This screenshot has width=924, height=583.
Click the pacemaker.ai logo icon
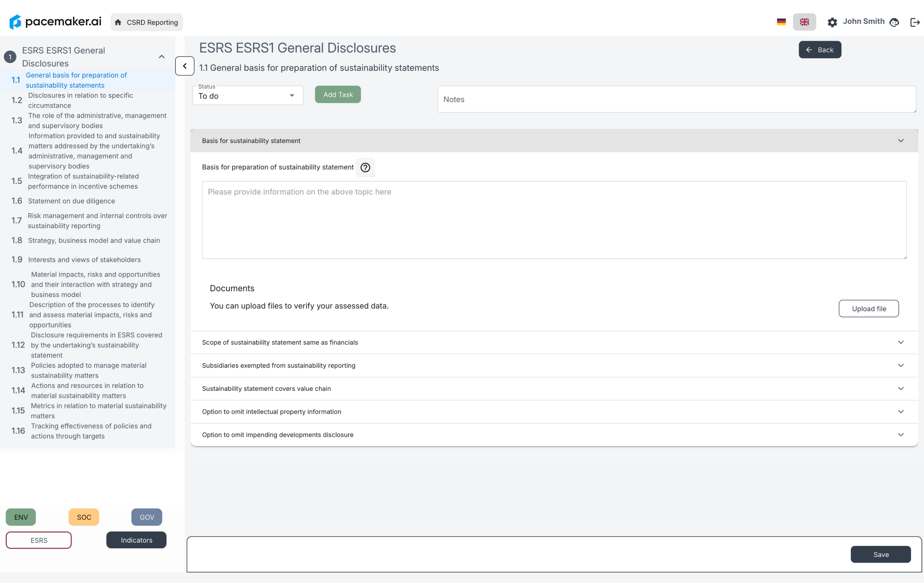tap(15, 22)
